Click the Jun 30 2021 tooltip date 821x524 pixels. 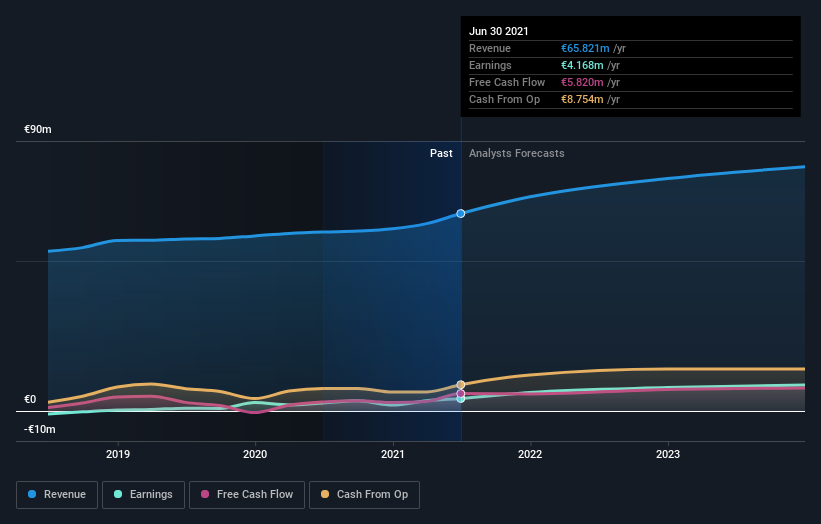click(x=499, y=31)
